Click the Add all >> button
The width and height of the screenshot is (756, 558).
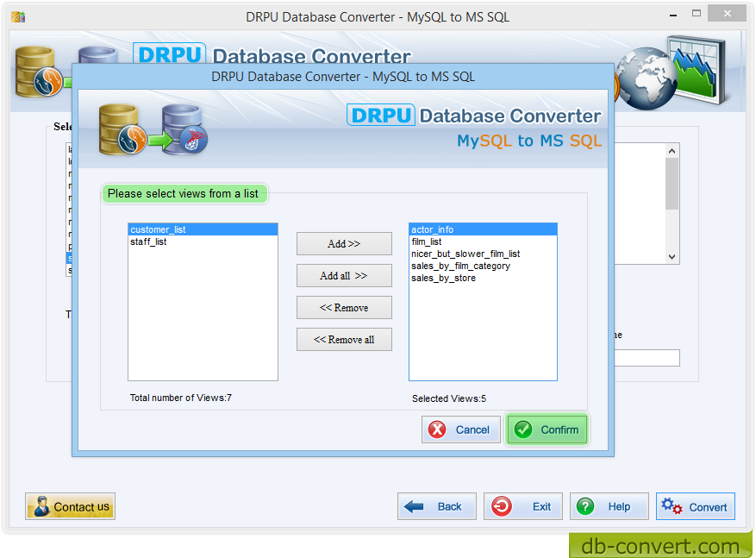click(344, 275)
